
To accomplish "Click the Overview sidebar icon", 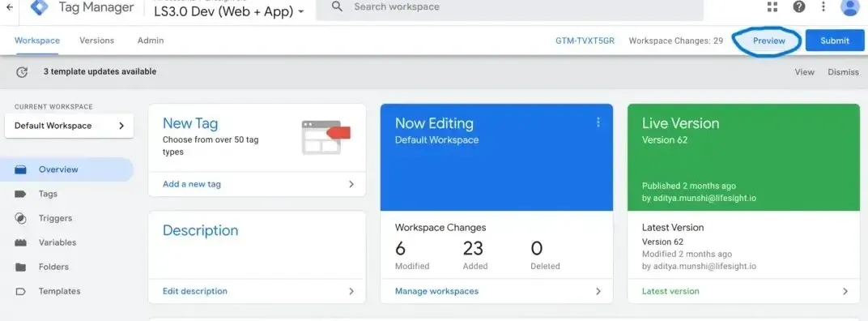I will [x=20, y=169].
